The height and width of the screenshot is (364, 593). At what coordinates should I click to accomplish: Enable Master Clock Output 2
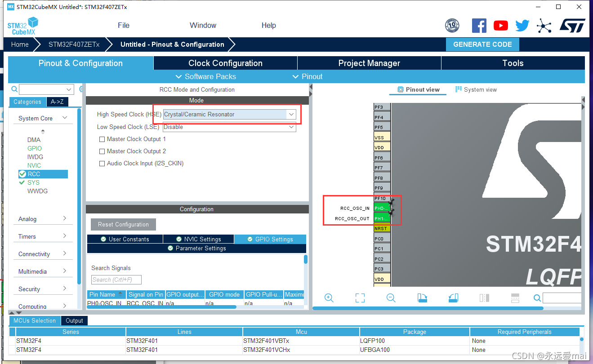pyautogui.click(x=102, y=151)
